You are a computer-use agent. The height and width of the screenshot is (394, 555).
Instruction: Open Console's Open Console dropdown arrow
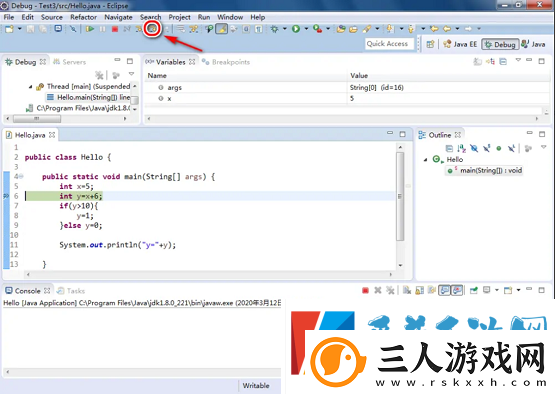coord(518,290)
